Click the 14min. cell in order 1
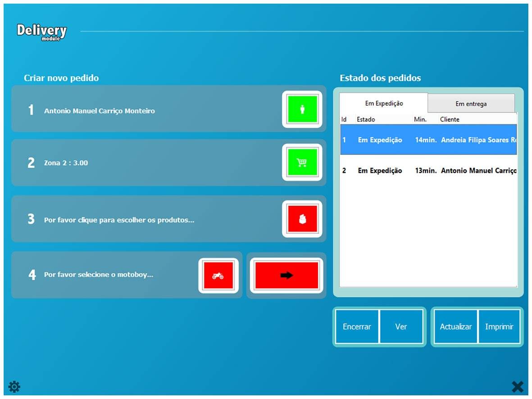The image size is (532, 399). tap(426, 140)
